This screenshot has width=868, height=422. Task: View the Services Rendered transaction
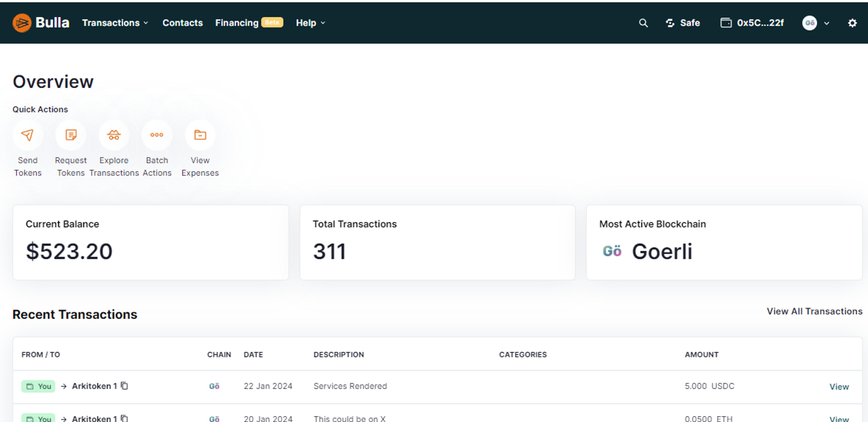coord(839,387)
